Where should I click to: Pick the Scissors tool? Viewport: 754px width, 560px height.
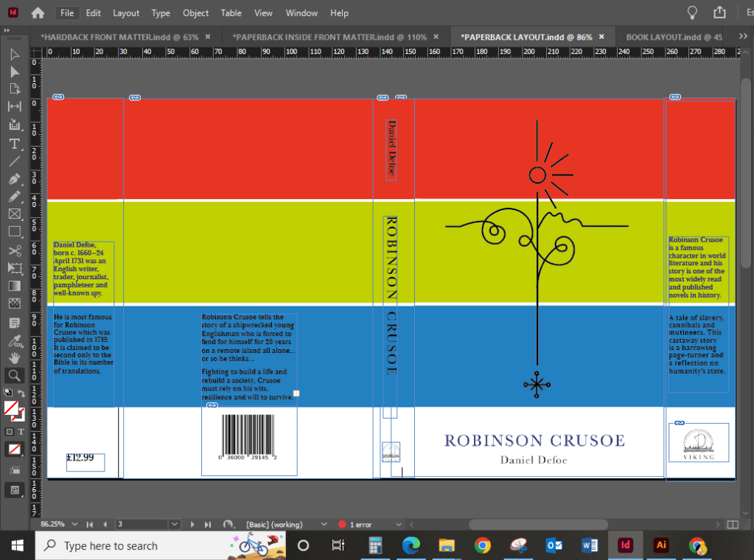(14, 251)
